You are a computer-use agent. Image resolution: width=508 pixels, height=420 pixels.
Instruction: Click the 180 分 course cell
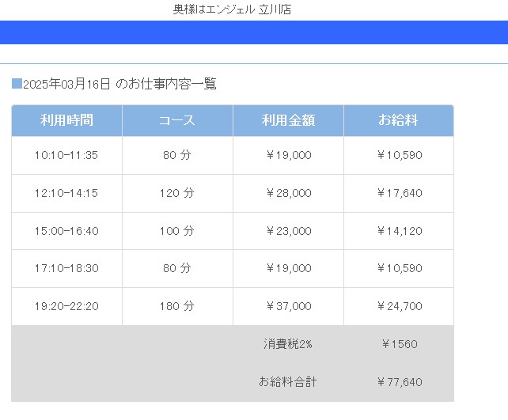point(177,306)
